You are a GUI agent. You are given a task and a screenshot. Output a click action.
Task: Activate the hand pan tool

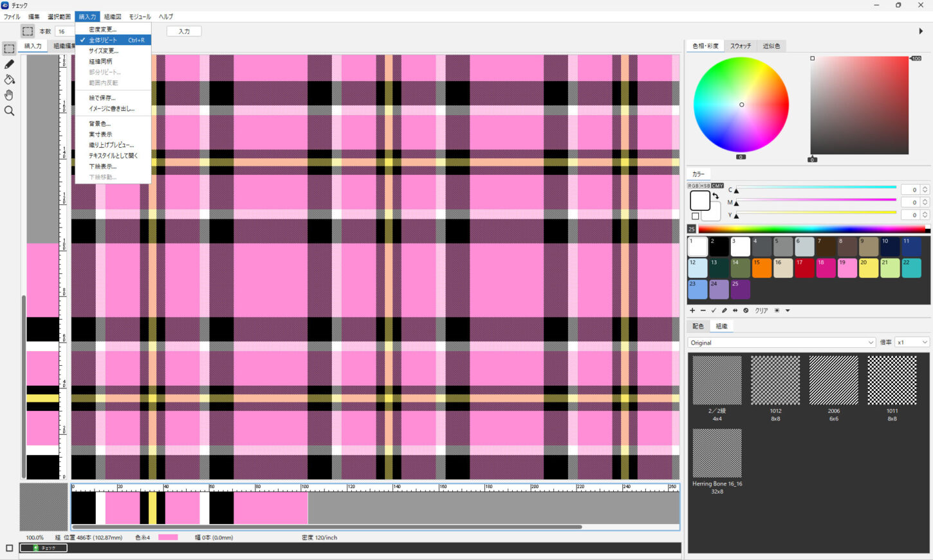pyautogui.click(x=9, y=95)
